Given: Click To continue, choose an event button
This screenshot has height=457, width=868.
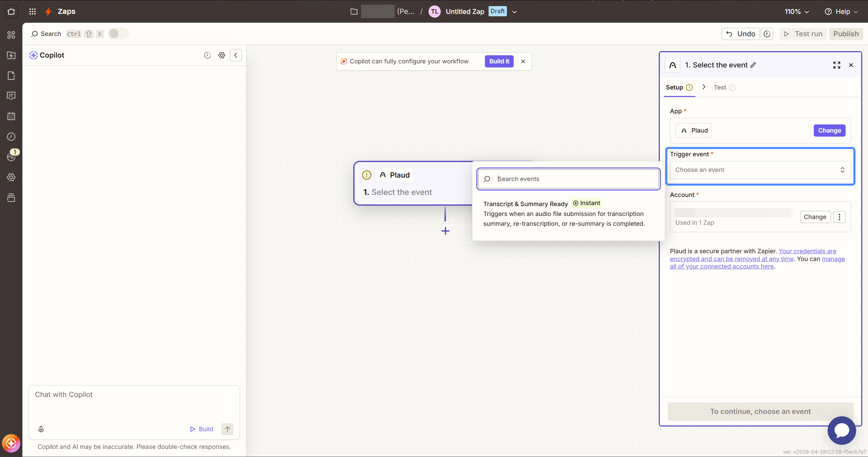Looking at the screenshot, I should click(x=760, y=412).
